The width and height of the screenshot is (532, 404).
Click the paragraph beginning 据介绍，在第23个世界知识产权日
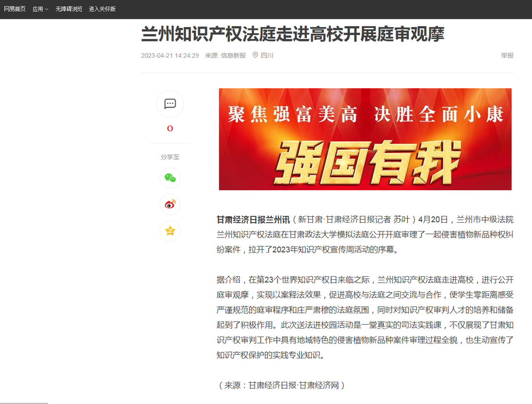[365, 317]
